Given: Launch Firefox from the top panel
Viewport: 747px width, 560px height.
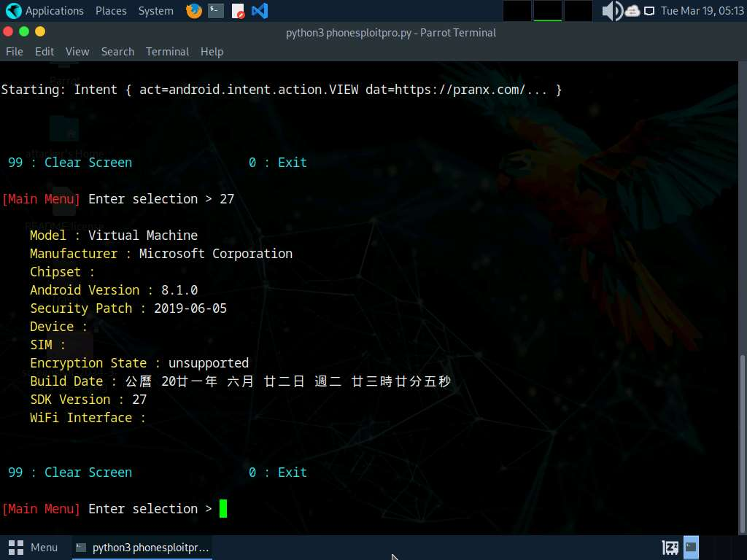Looking at the screenshot, I should point(194,11).
